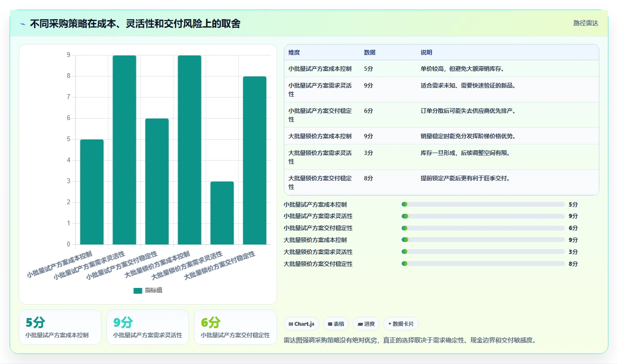The height and width of the screenshot is (364, 618).
Task: Click the 大批量锁价方案需求灵活性 progress bar
Action: [483, 252]
